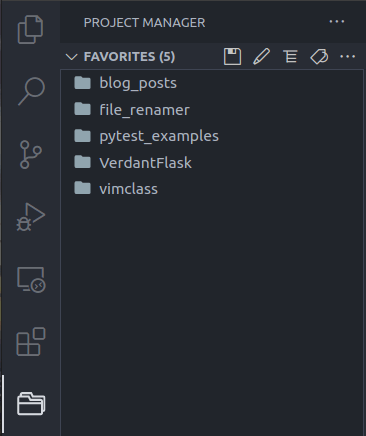The width and height of the screenshot is (366, 436).
Task: Open the Explorer view in activity bar
Action: point(30,29)
